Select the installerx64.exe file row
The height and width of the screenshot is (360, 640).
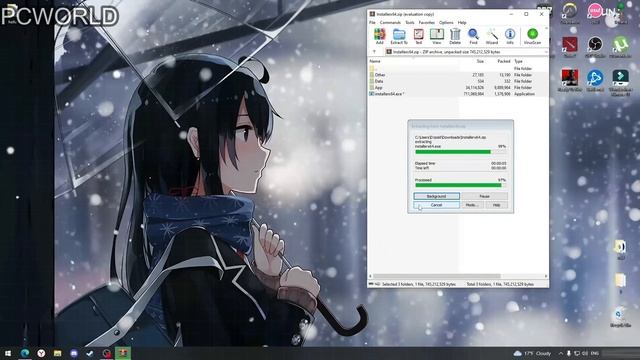pyautogui.click(x=458, y=94)
